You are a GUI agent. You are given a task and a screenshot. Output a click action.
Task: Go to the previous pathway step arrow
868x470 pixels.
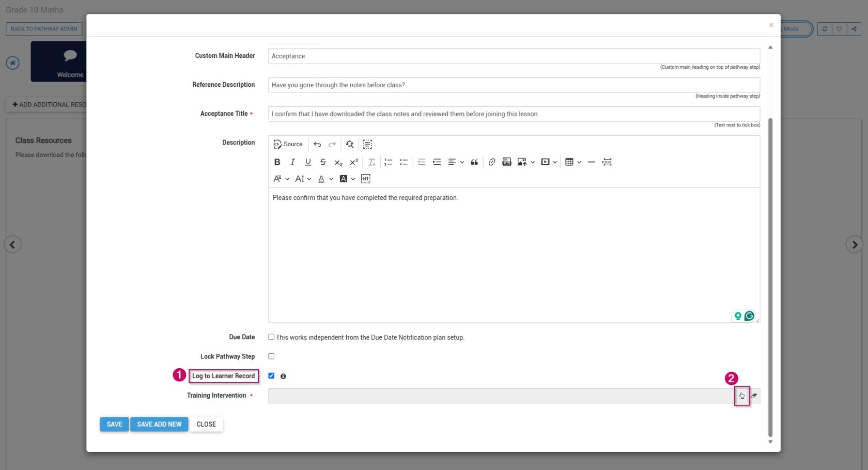[13, 244]
